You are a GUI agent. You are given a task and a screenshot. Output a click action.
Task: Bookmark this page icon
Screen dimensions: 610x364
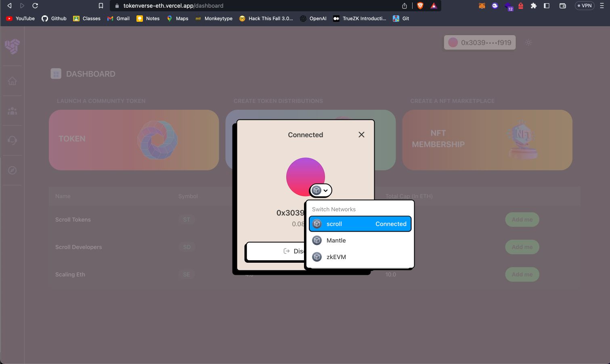(101, 6)
